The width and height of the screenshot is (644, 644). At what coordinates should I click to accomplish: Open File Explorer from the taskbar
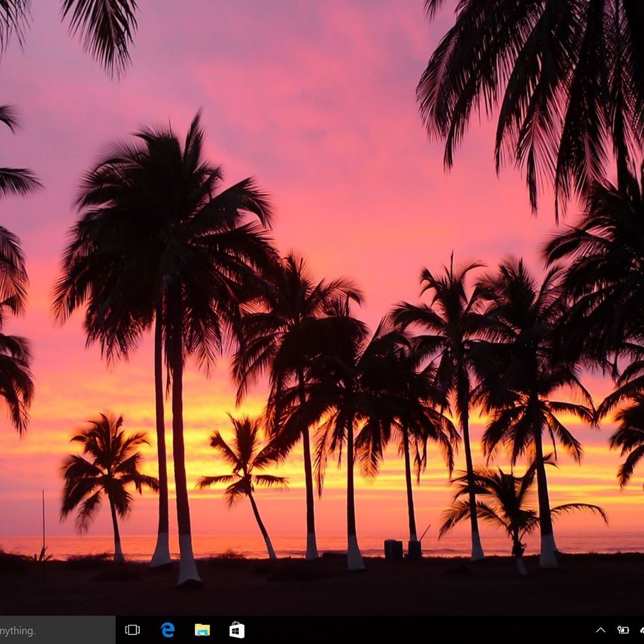202,630
